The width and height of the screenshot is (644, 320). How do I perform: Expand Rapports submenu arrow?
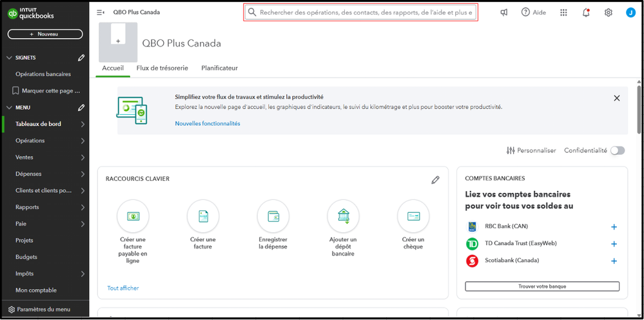point(83,208)
